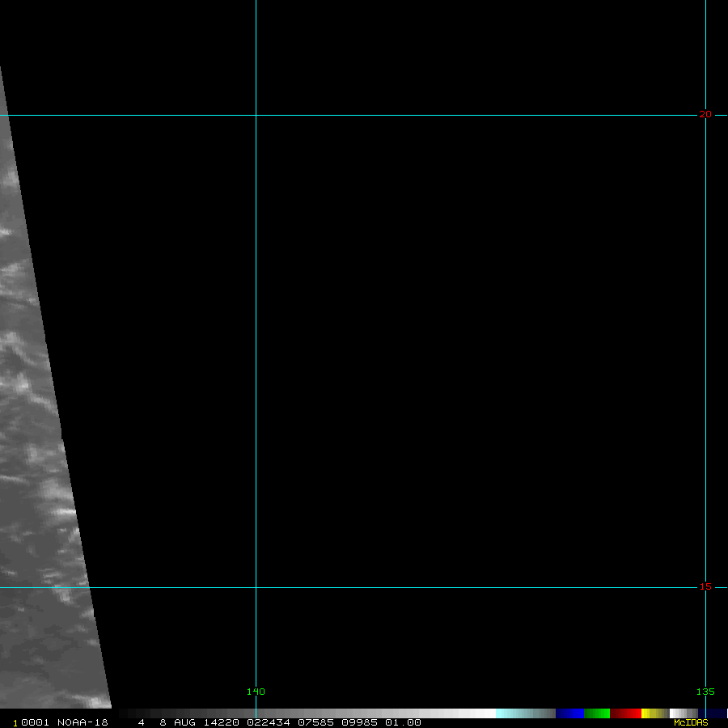The height and width of the screenshot is (728, 728).
Task: Click the 022434 time stamp
Action: click(269, 722)
